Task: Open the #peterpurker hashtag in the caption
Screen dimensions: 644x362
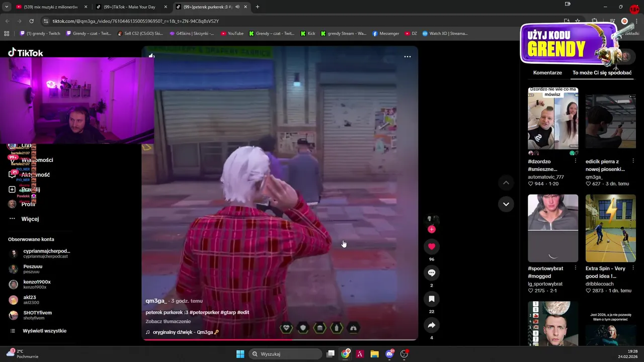Action: pyautogui.click(x=205, y=312)
